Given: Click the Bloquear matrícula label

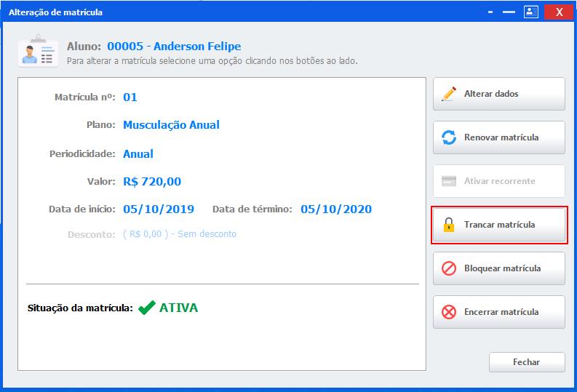Looking at the screenshot, I should 502,268.
